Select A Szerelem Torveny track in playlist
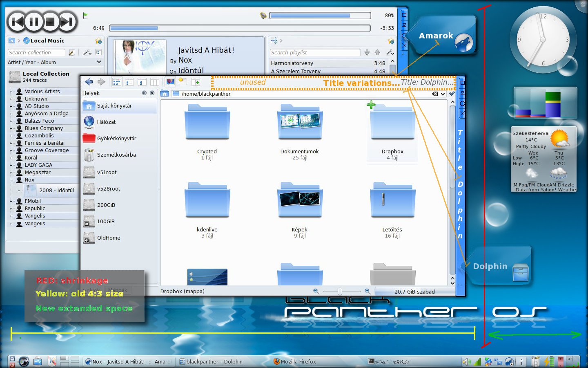 (x=328, y=71)
